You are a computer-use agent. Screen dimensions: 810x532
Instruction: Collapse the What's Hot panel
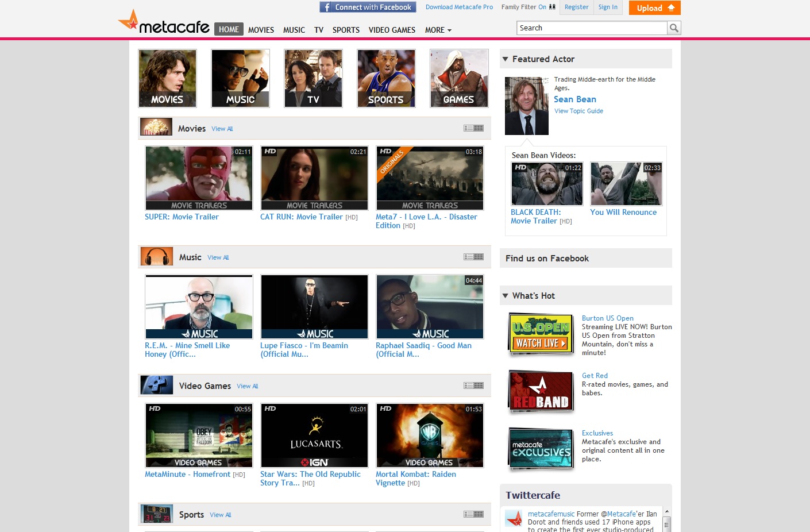[x=506, y=296]
